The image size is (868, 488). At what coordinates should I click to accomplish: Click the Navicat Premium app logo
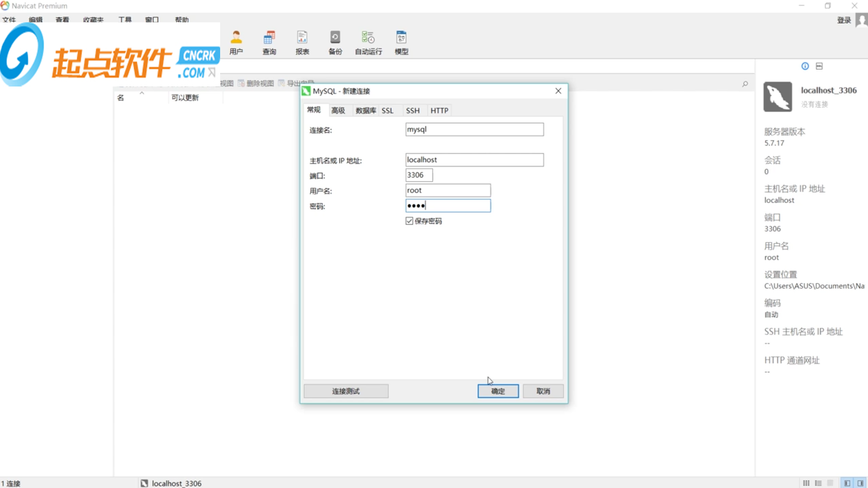(x=5, y=5)
